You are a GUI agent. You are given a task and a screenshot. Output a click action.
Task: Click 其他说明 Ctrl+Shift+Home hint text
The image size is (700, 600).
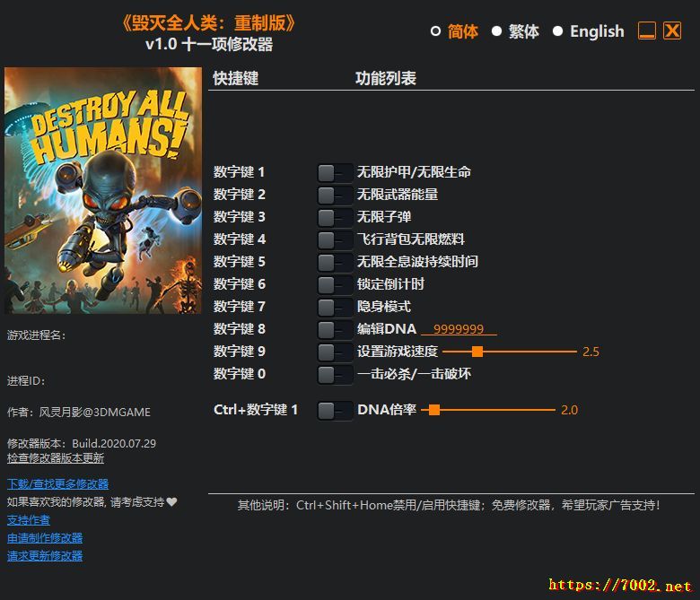449,506
